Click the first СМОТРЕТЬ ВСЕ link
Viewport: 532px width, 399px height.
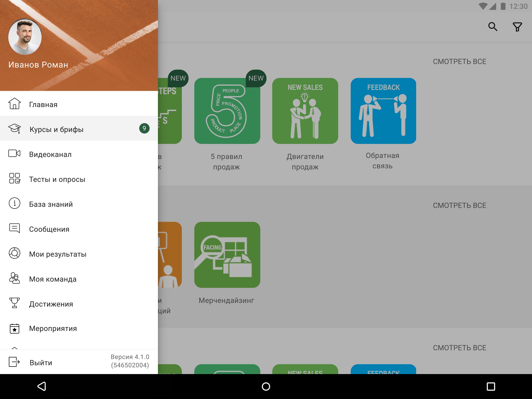point(459,62)
